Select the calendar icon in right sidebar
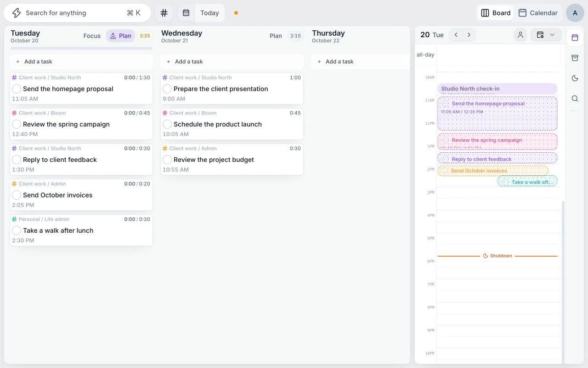The width and height of the screenshot is (588, 368). [x=575, y=38]
